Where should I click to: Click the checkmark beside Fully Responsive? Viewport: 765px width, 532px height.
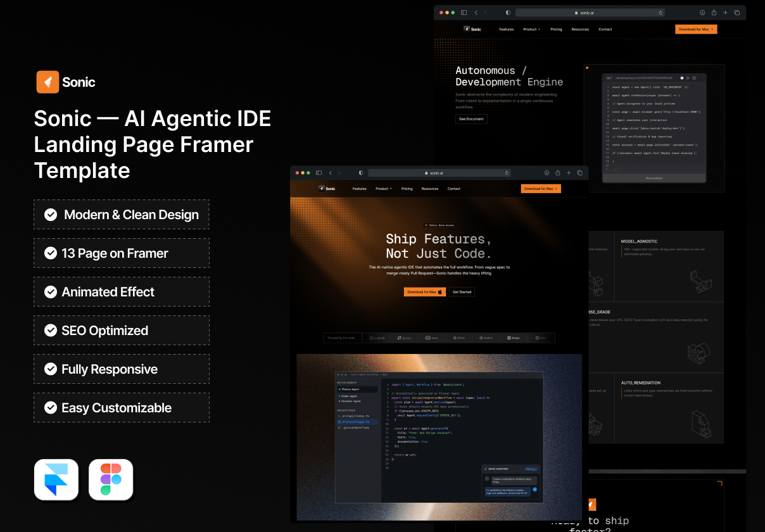[x=51, y=369]
